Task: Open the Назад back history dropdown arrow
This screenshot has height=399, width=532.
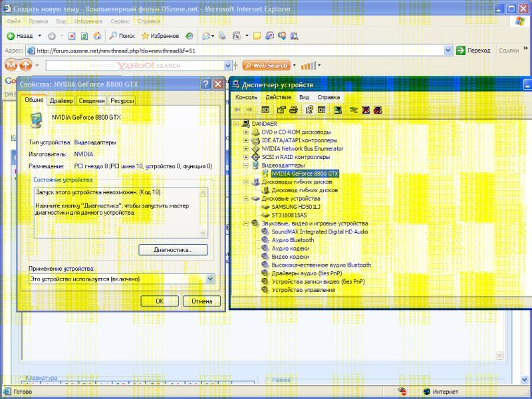Action: click(40, 36)
